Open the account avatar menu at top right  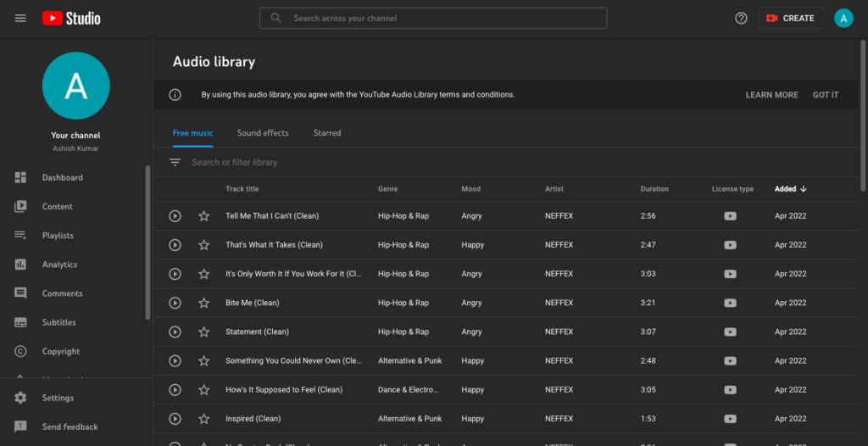(843, 18)
